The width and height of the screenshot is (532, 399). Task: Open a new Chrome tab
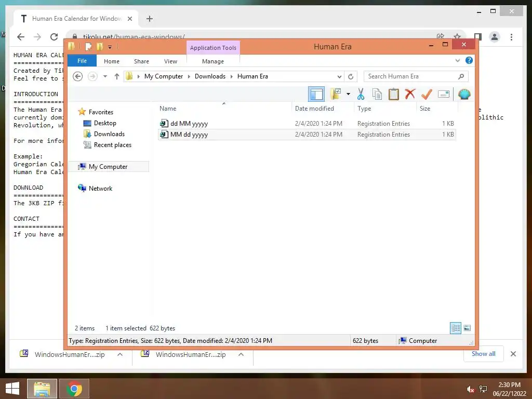coord(149,19)
